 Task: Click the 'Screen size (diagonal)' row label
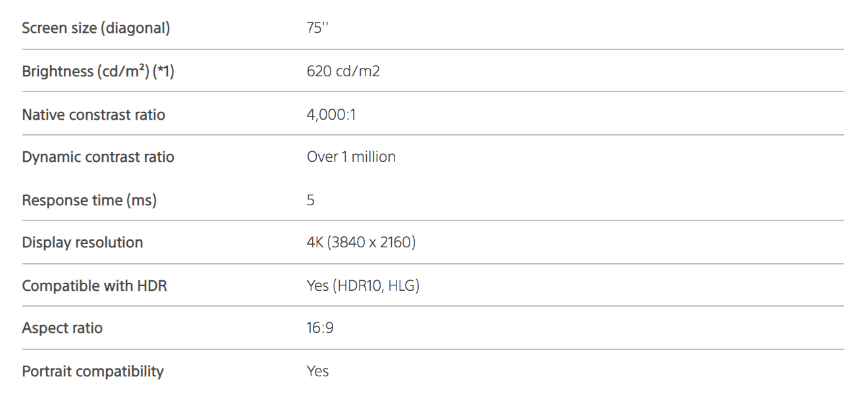(96, 28)
